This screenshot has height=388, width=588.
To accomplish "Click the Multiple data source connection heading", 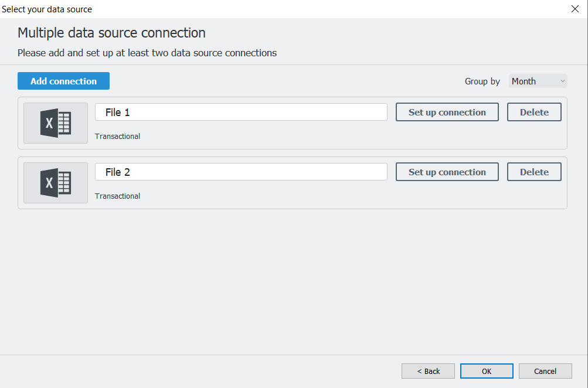I will [x=111, y=33].
